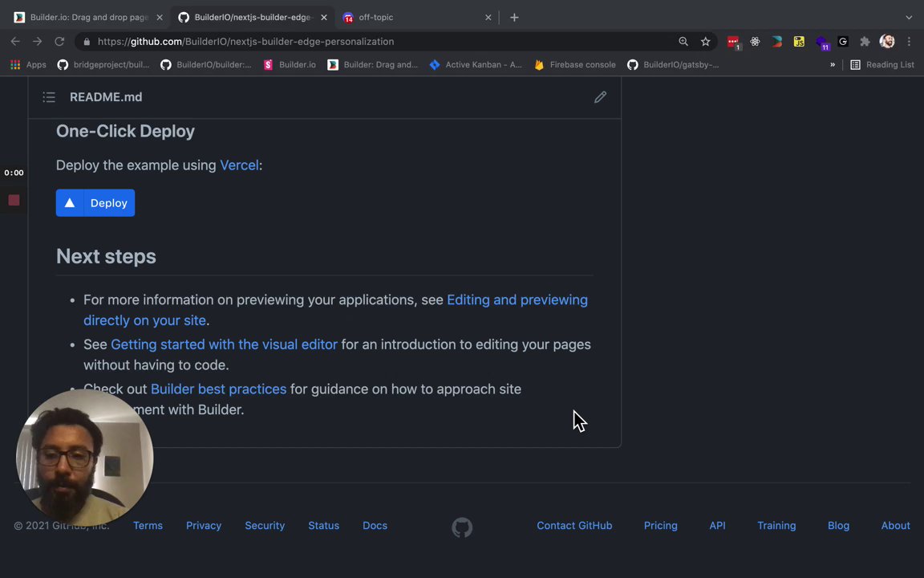
Task: Open the BuilderIO/builder bookmark
Action: tap(206, 65)
